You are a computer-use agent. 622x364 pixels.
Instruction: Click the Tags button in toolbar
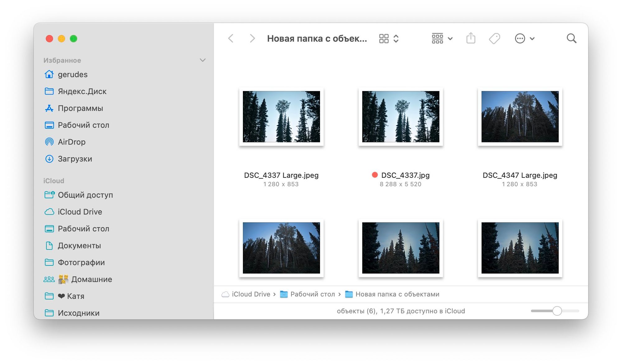(x=494, y=38)
